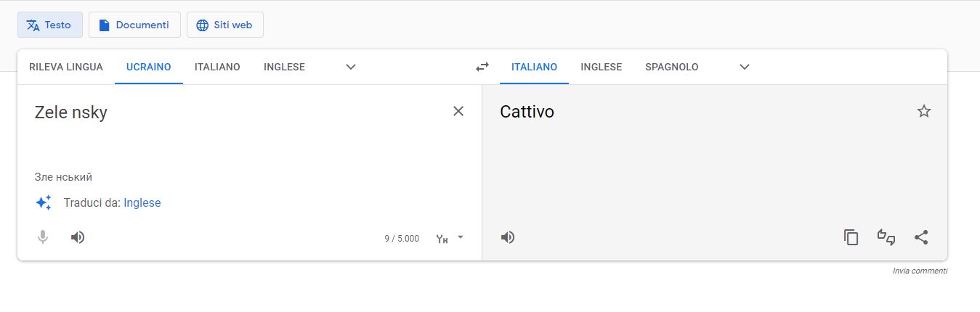980x312 pixels.
Task: Share the translation
Action: coord(920,237)
